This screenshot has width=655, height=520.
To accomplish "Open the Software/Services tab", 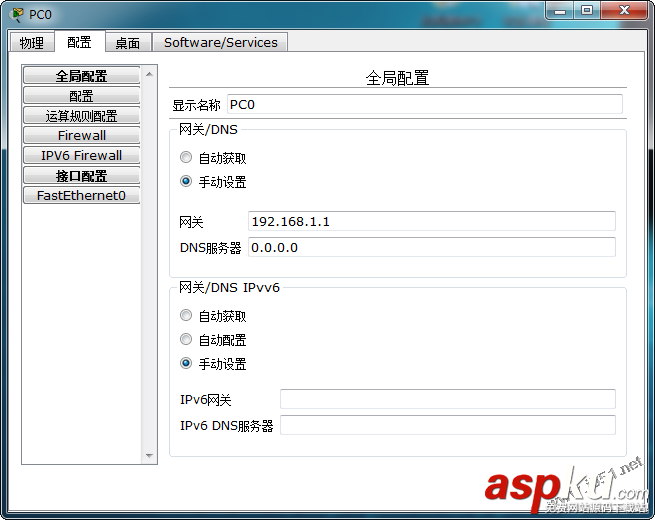I will pyautogui.click(x=221, y=42).
